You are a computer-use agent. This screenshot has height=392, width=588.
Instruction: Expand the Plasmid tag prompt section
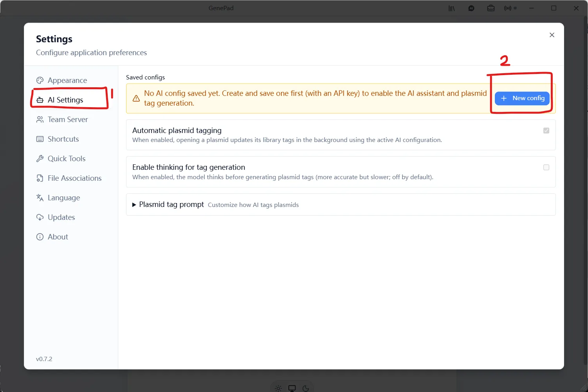pyautogui.click(x=341, y=205)
